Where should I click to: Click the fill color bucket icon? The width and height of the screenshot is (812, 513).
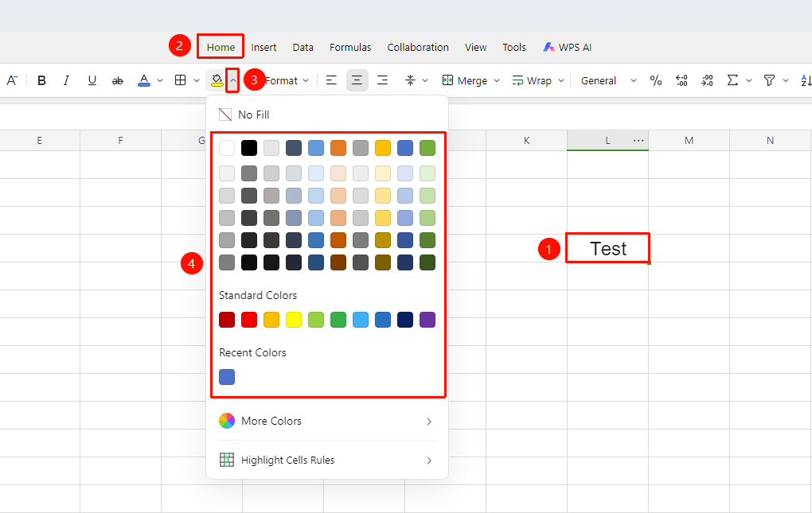click(x=217, y=80)
